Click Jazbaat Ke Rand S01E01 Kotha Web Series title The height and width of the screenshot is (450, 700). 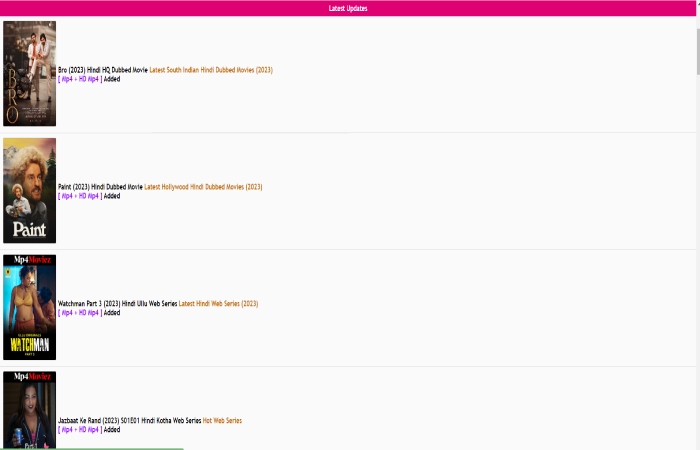[x=129, y=421]
